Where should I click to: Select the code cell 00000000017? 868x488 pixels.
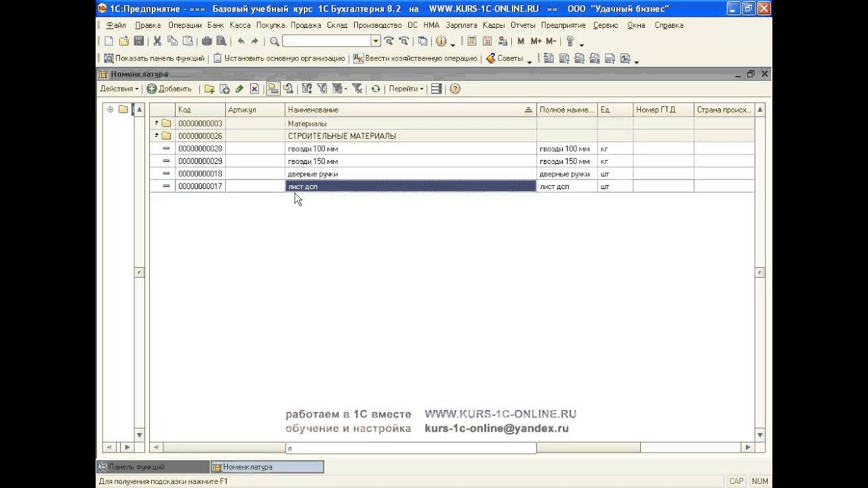coord(200,186)
